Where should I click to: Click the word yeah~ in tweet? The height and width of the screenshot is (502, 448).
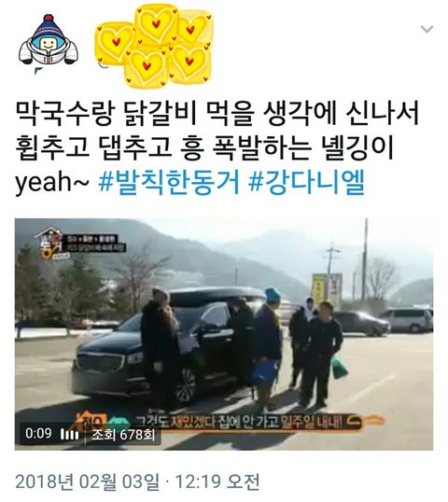[52, 184]
